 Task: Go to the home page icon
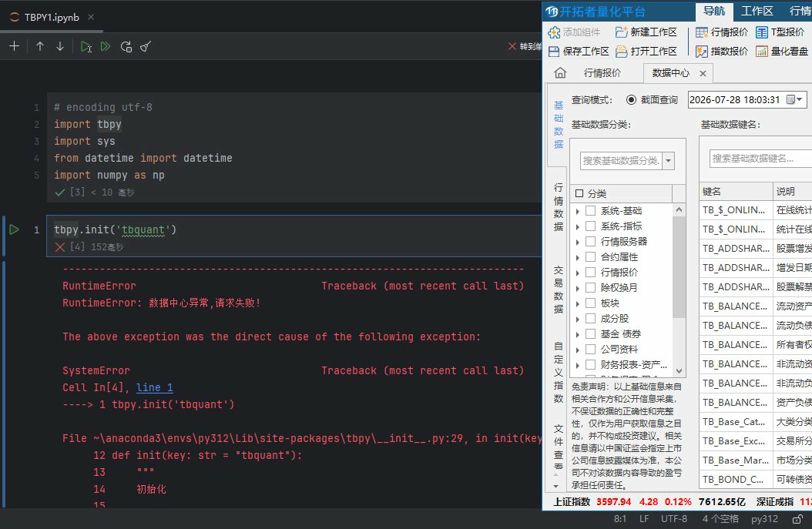(x=560, y=73)
